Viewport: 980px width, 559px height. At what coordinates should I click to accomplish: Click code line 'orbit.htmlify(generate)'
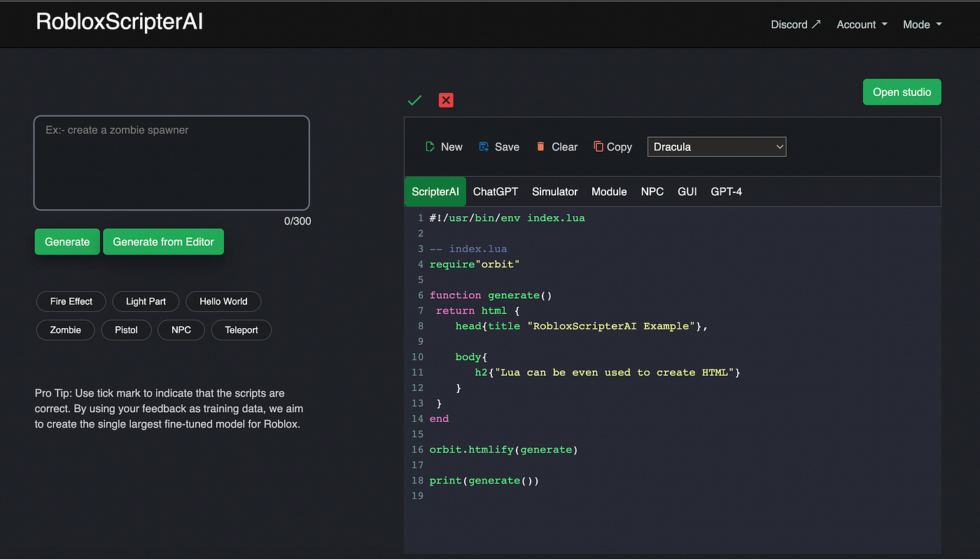504,450
